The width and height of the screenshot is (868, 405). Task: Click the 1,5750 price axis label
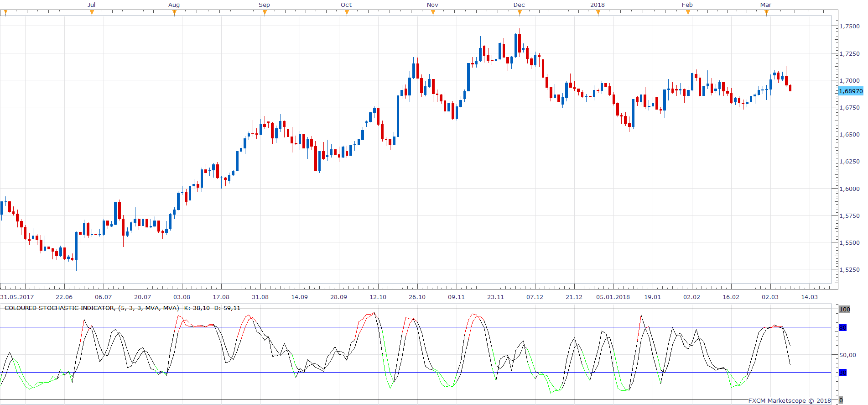tap(850, 216)
